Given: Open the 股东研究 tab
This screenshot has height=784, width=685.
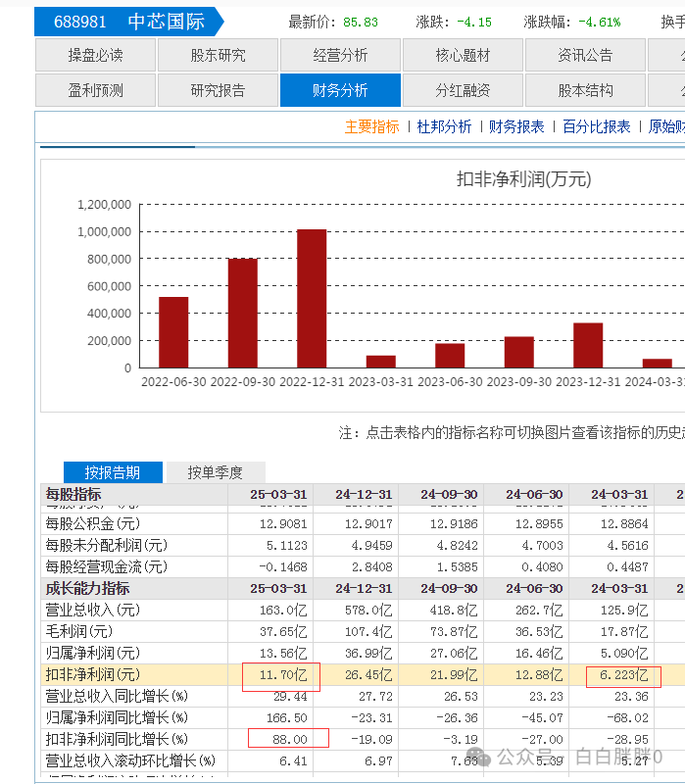Looking at the screenshot, I should (x=218, y=55).
